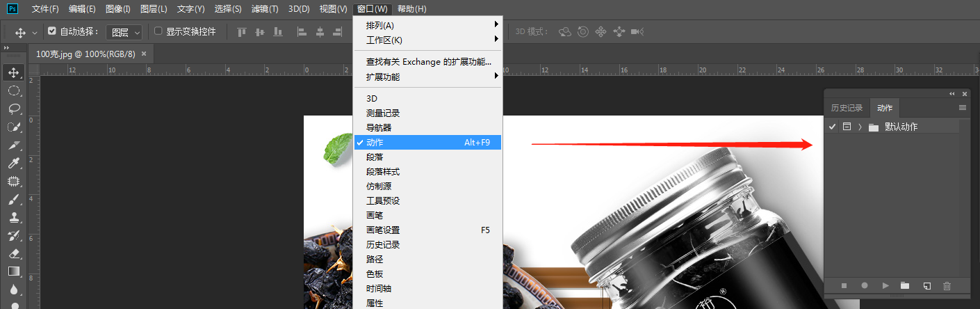Image resolution: width=980 pixels, height=309 pixels.
Task: Open the 工作区(K) submenu
Action: point(427,40)
